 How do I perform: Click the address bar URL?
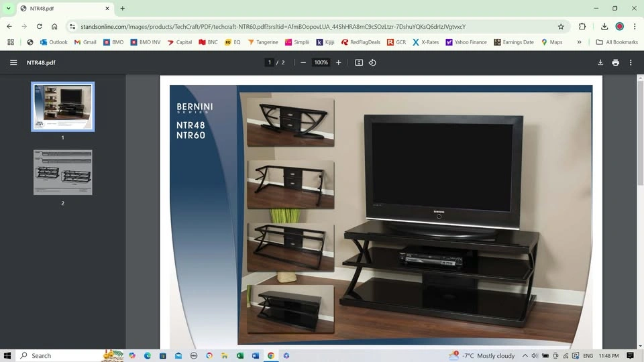273,27
